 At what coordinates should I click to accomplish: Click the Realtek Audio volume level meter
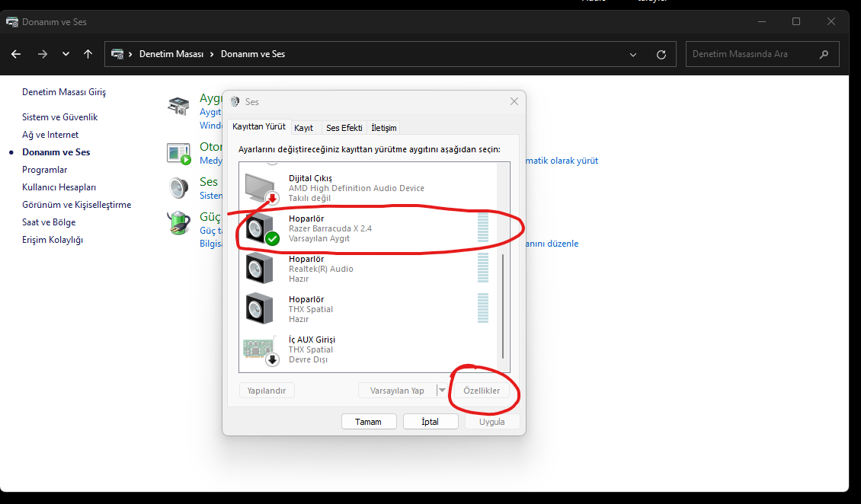pos(482,268)
